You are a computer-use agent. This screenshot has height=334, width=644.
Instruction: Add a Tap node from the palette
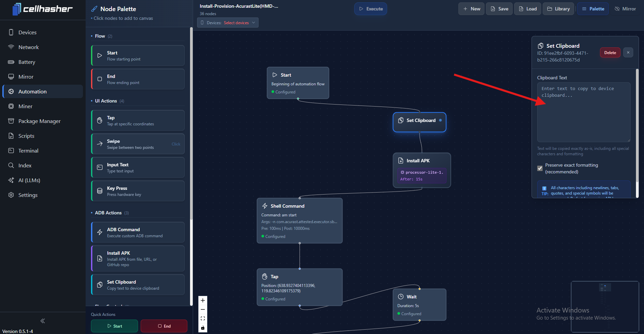(138, 121)
